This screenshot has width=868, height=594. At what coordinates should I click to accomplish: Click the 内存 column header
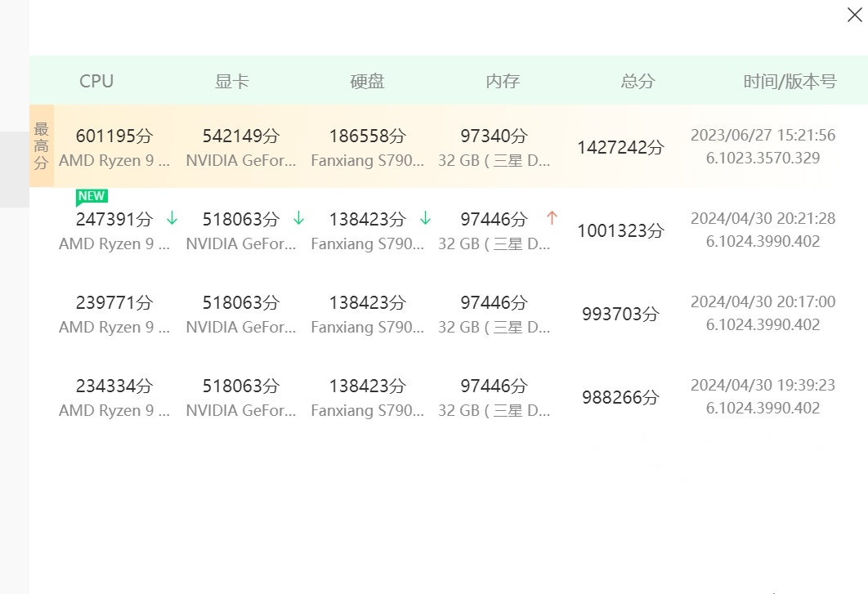(x=502, y=81)
